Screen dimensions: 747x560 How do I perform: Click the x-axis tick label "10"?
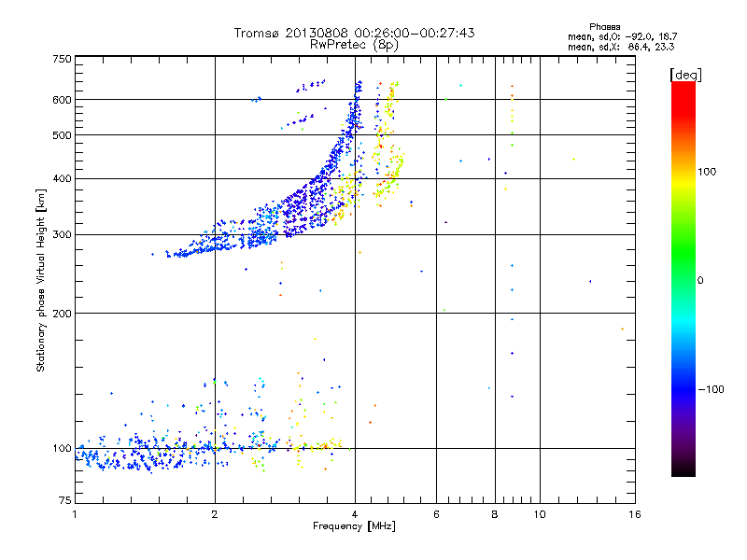tap(540, 514)
